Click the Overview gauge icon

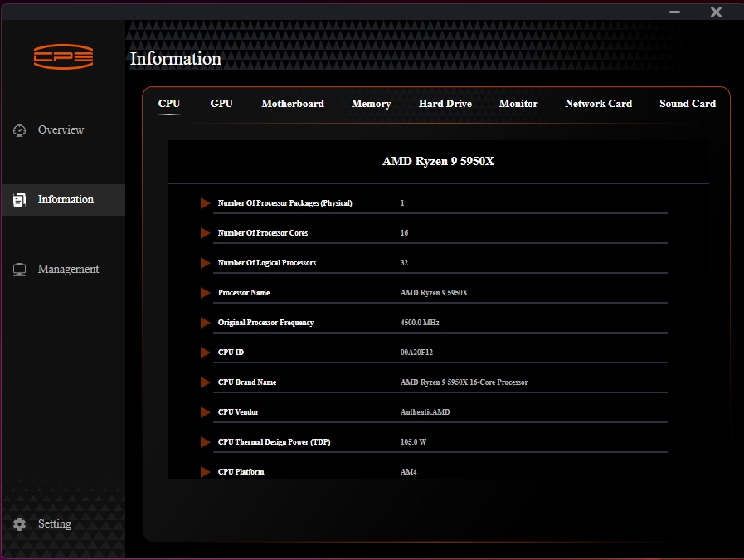tap(20, 130)
